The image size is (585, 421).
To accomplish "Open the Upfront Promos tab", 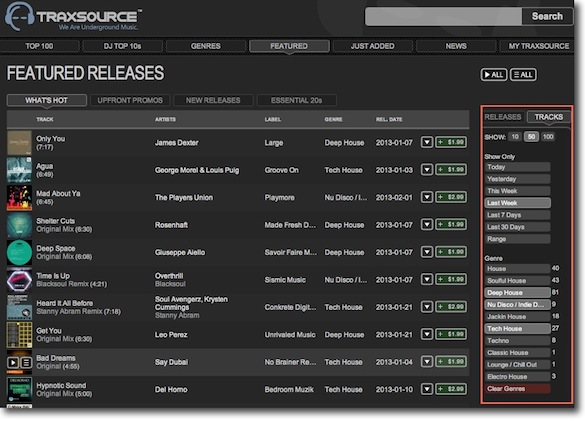I will coord(130,100).
